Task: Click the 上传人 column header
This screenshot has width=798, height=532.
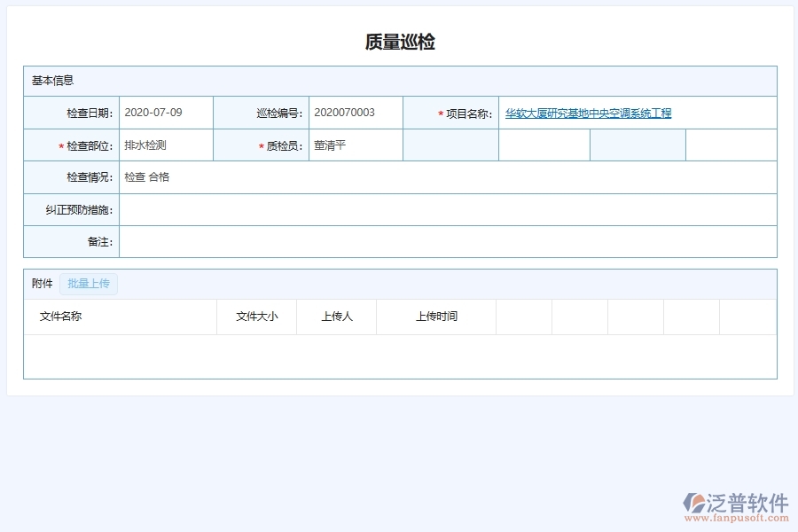Action: tap(335, 317)
